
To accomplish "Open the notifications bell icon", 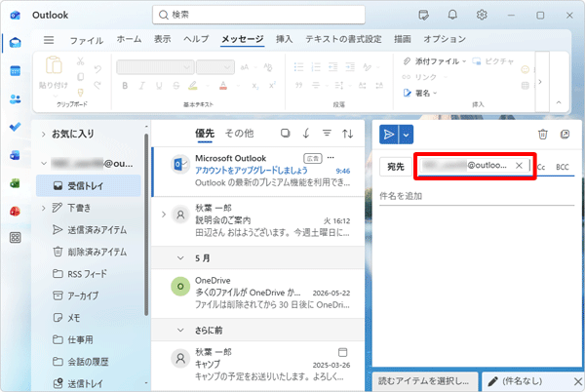I will [452, 15].
